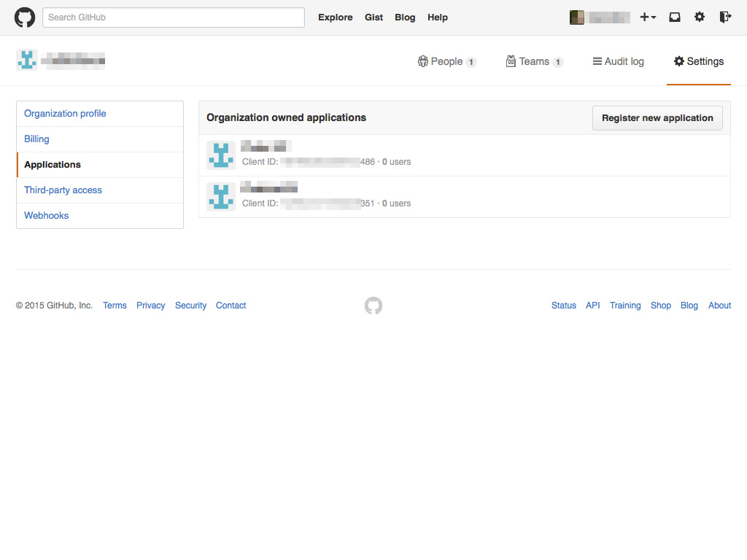The image size is (747, 560).
Task: Click the GitHub octocat logo
Action: 24,17
